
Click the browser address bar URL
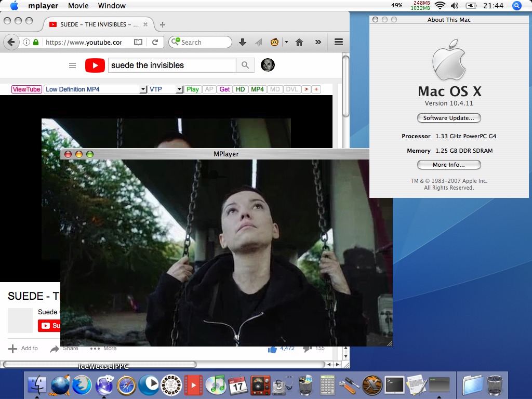click(x=84, y=42)
